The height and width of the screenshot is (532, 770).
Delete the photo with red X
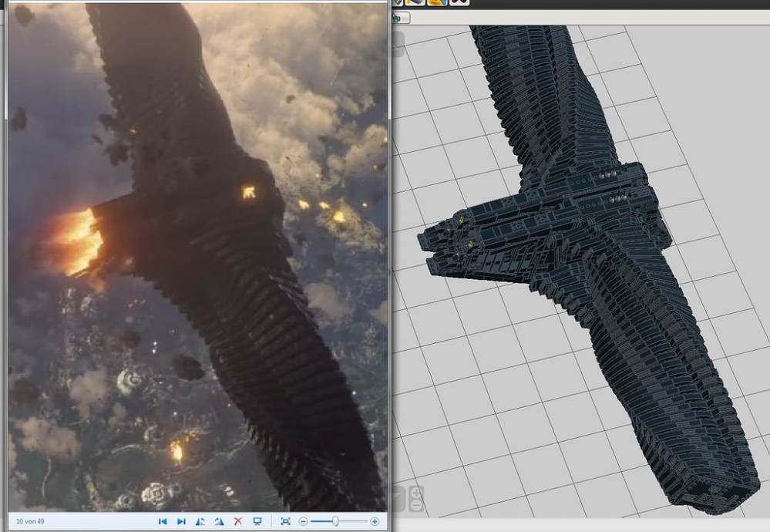click(238, 521)
